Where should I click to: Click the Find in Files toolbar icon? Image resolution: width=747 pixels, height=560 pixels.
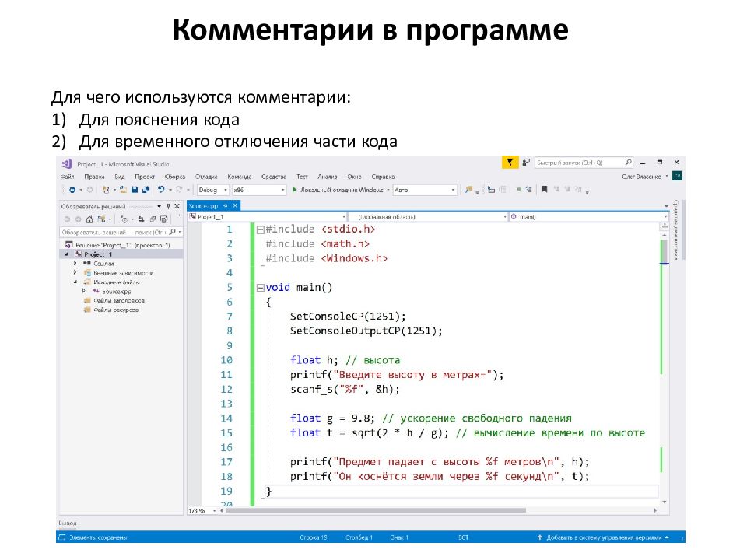click(468, 190)
